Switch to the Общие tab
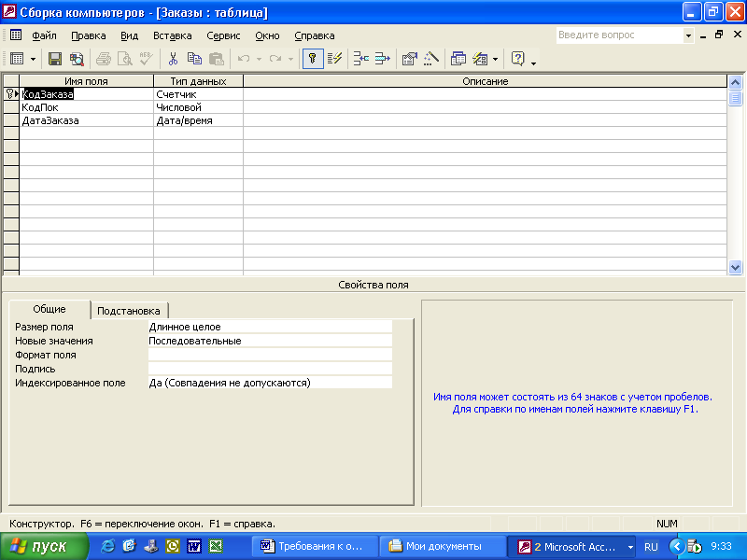The width and height of the screenshot is (747, 560). [49, 309]
